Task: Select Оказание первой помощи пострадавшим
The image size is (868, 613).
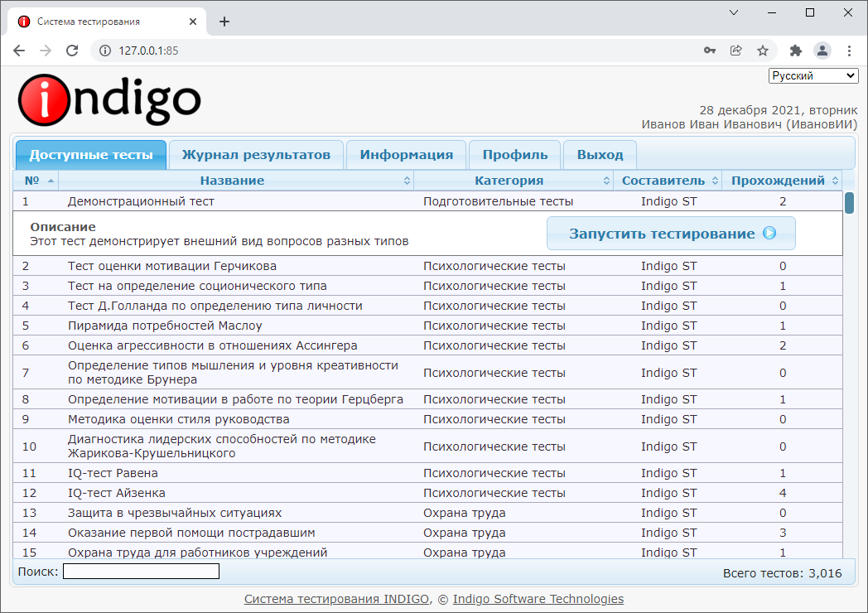Action: coord(427,533)
